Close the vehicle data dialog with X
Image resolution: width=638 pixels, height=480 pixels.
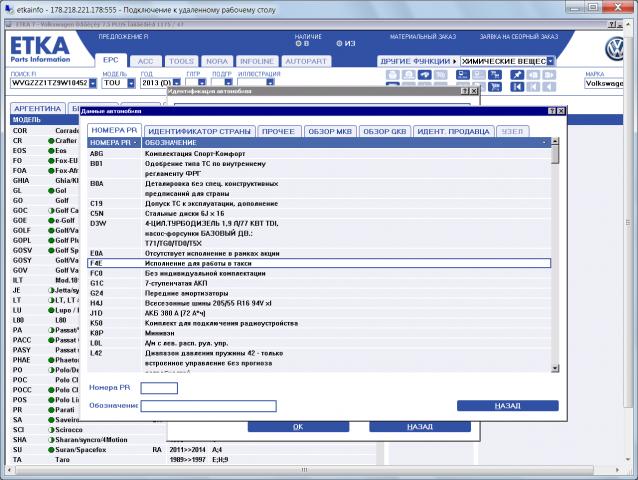pyautogui.click(x=561, y=111)
